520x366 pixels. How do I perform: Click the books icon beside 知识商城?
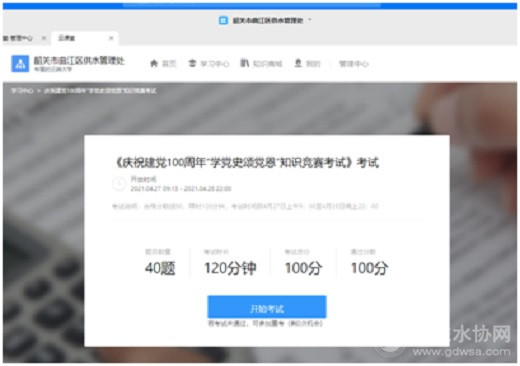pyautogui.click(x=244, y=63)
